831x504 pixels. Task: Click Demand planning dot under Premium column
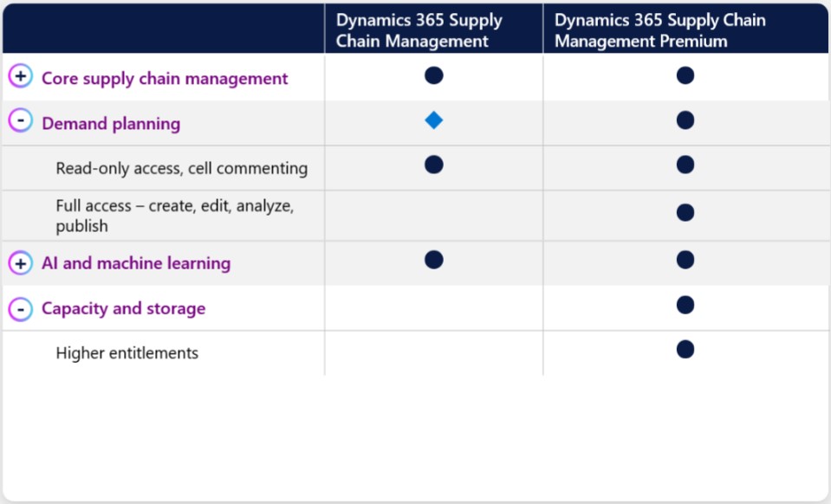coord(685,120)
